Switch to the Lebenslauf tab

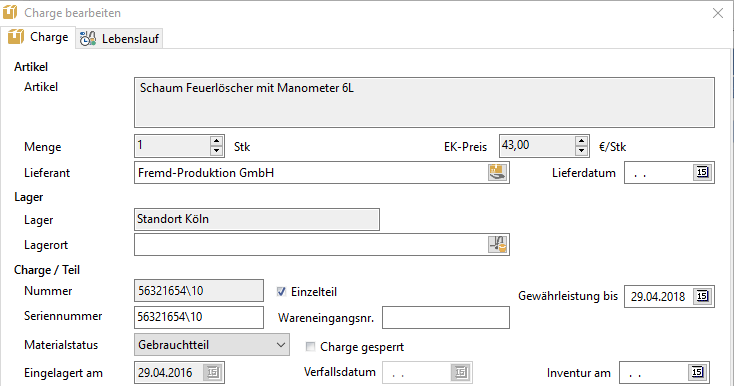click(x=119, y=38)
